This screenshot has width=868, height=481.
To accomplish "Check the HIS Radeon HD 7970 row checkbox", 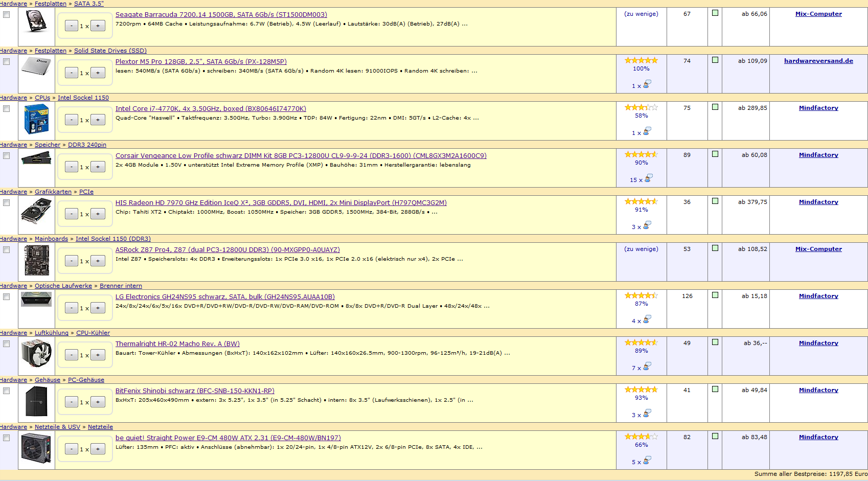I will (x=7, y=203).
